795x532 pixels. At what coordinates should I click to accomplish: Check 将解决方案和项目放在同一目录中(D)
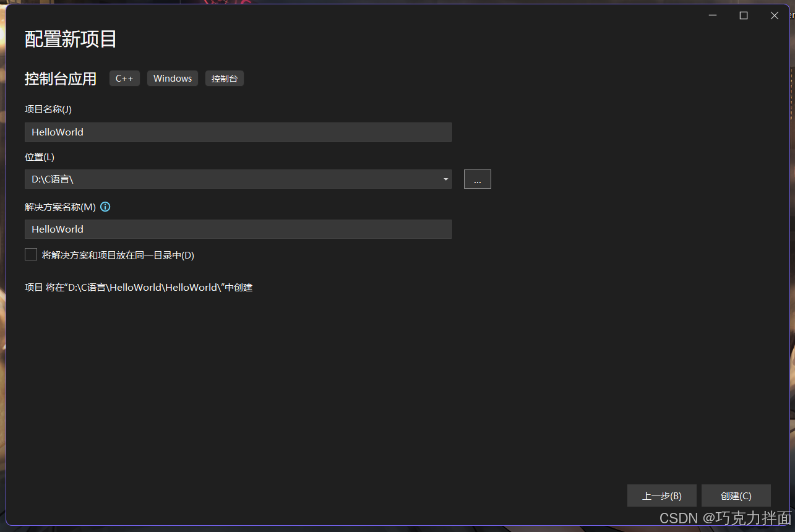tap(30, 254)
